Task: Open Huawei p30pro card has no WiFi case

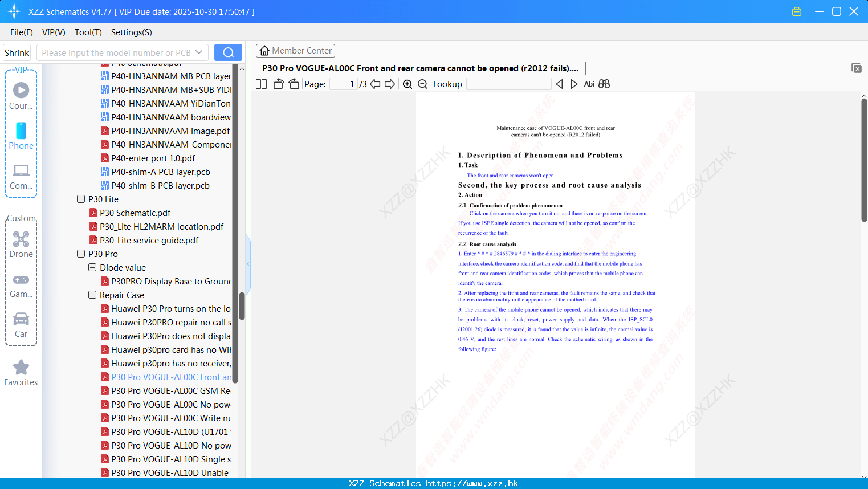Action: 166,349
